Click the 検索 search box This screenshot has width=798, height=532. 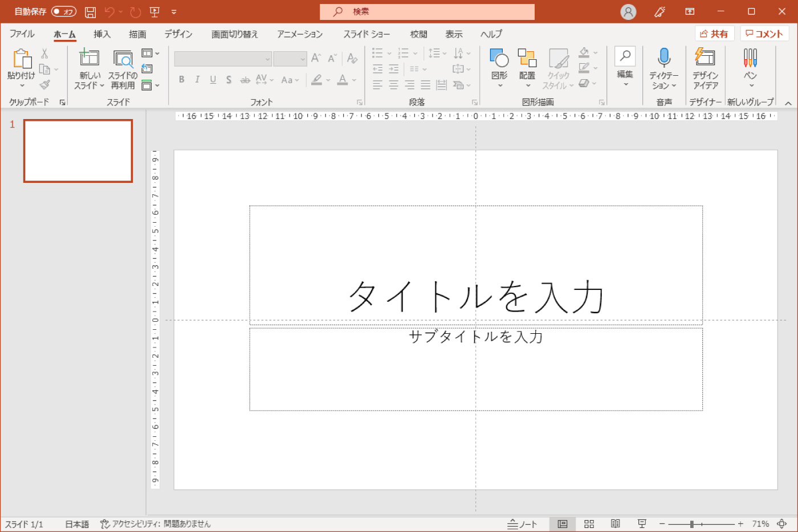click(x=427, y=11)
